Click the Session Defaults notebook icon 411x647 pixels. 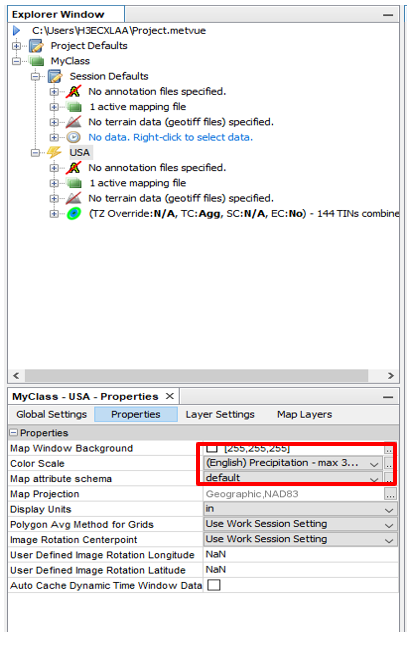55,76
